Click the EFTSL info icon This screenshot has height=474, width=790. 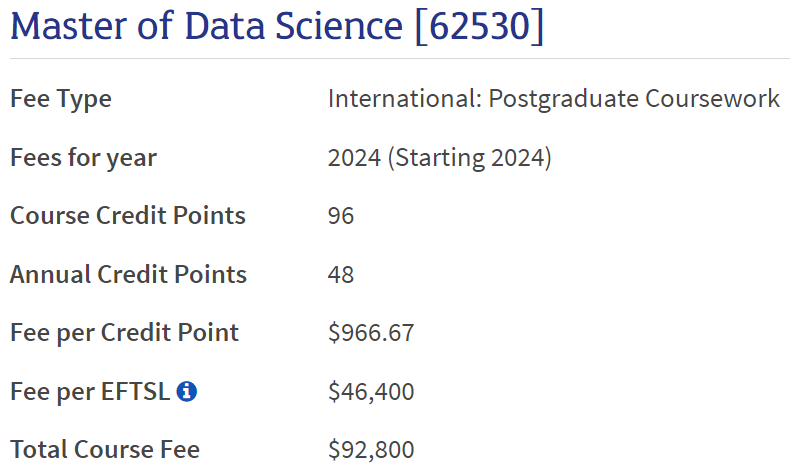point(186,391)
